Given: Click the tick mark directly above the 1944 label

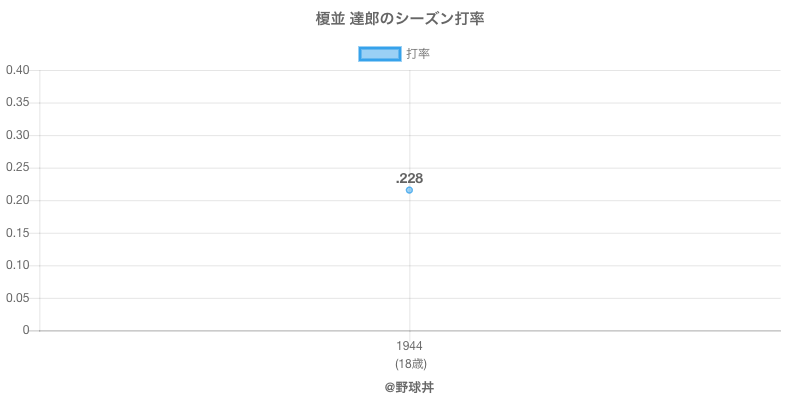Looking at the screenshot, I should pyautogui.click(x=409, y=334).
